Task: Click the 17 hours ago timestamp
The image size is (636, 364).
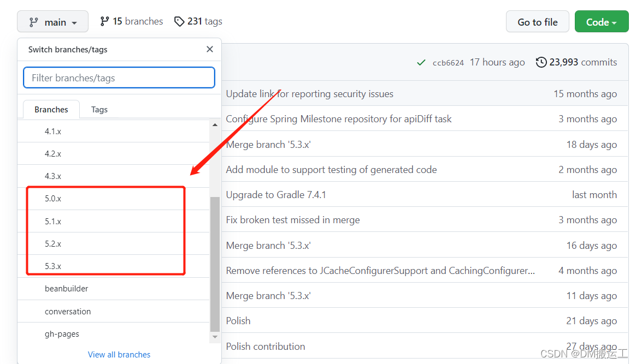Action: click(497, 62)
